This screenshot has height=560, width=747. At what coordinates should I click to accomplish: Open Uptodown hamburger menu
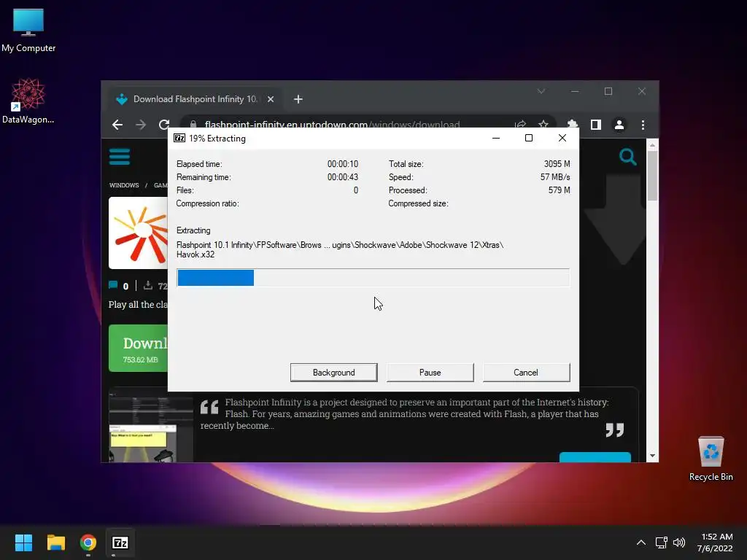120,156
